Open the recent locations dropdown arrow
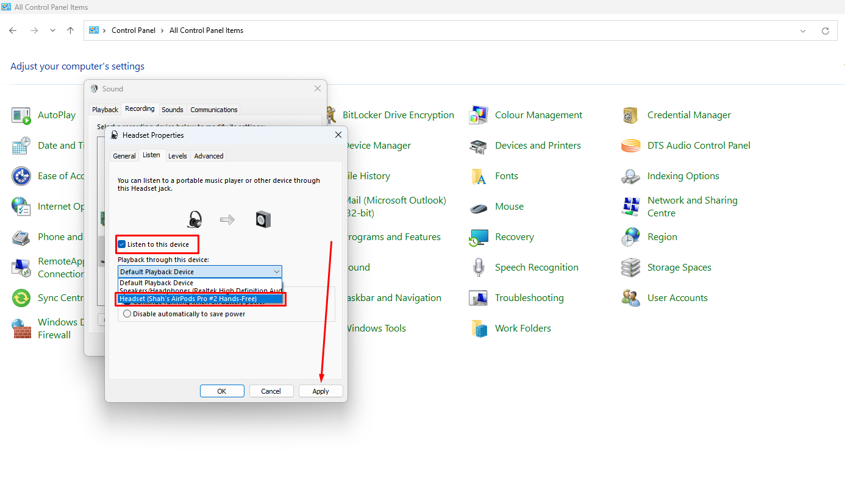Screen dimensions: 845x504 tap(52, 30)
